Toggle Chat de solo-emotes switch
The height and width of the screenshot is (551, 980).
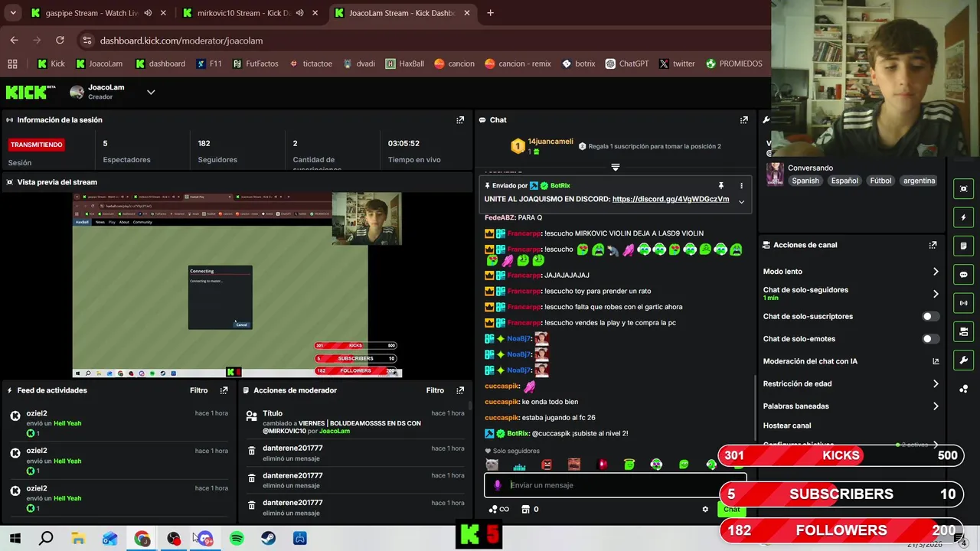930,339
